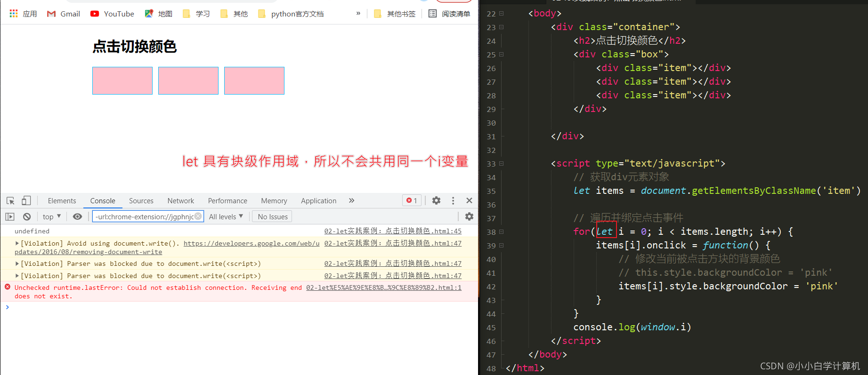
Task: Open the source link of the runtime.lastError message
Action: pos(384,287)
